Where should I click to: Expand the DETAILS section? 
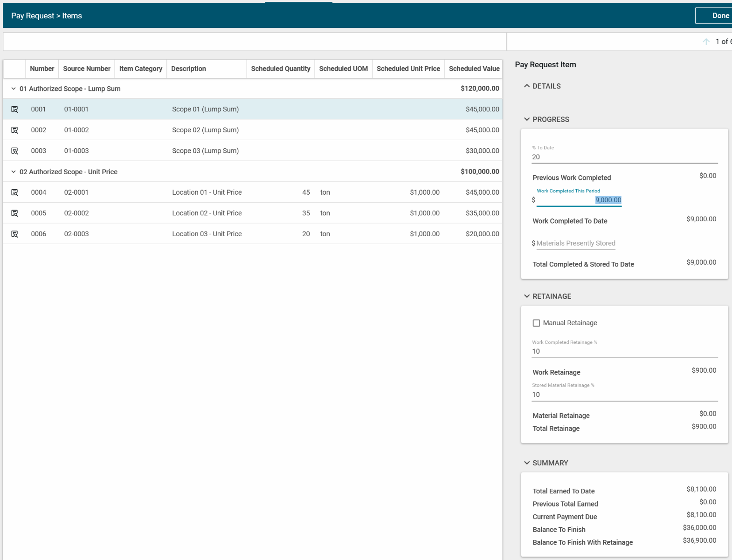527,86
